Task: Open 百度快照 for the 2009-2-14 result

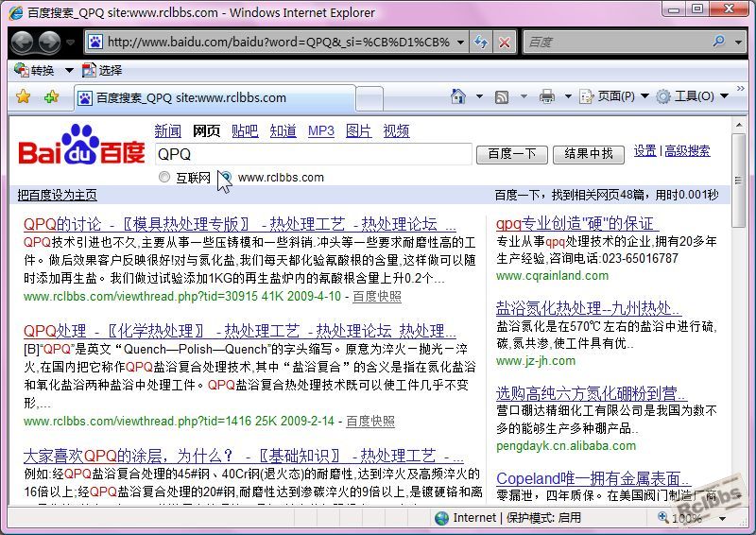Action: click(370, 421)
